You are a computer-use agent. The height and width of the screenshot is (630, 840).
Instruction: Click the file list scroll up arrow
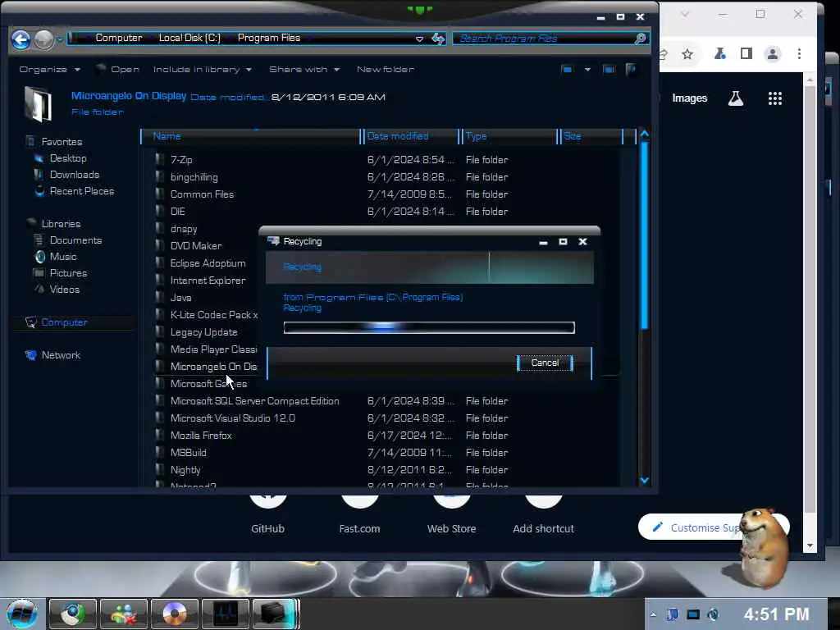(645, 134)
